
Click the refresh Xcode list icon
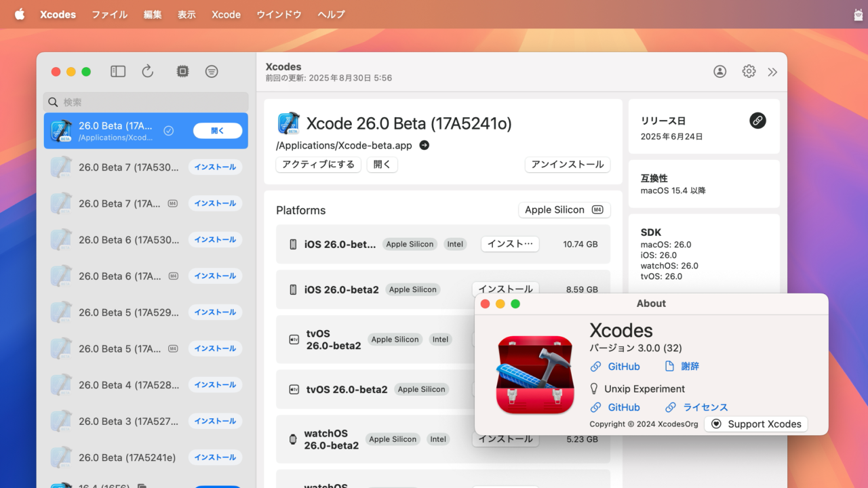point(148,71)
